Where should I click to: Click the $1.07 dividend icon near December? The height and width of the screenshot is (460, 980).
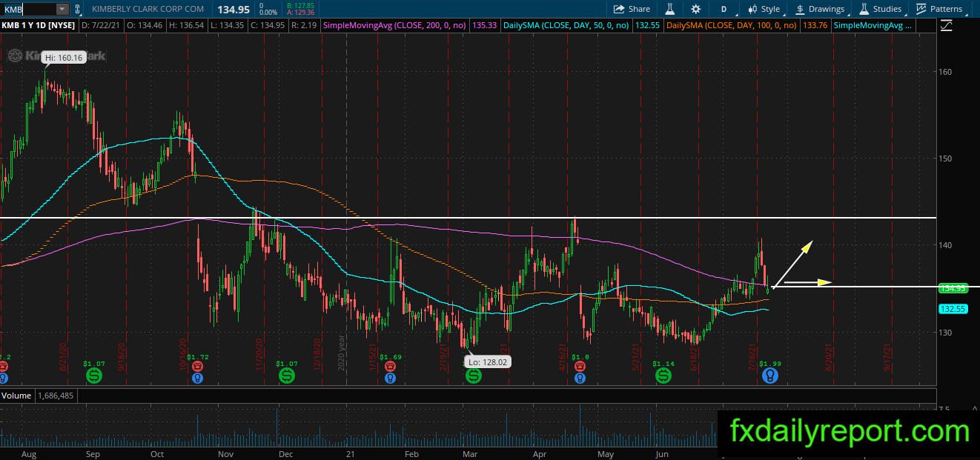(x=286, y=376)
